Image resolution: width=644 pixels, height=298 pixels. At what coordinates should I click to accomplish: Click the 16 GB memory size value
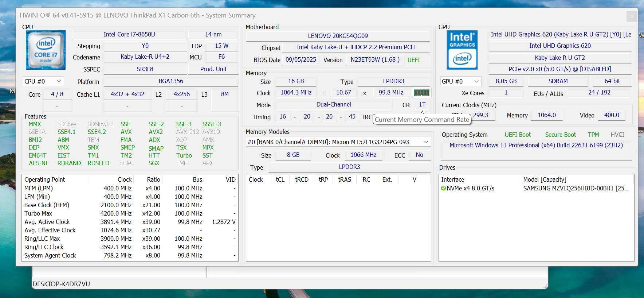[x=296, y=81]
